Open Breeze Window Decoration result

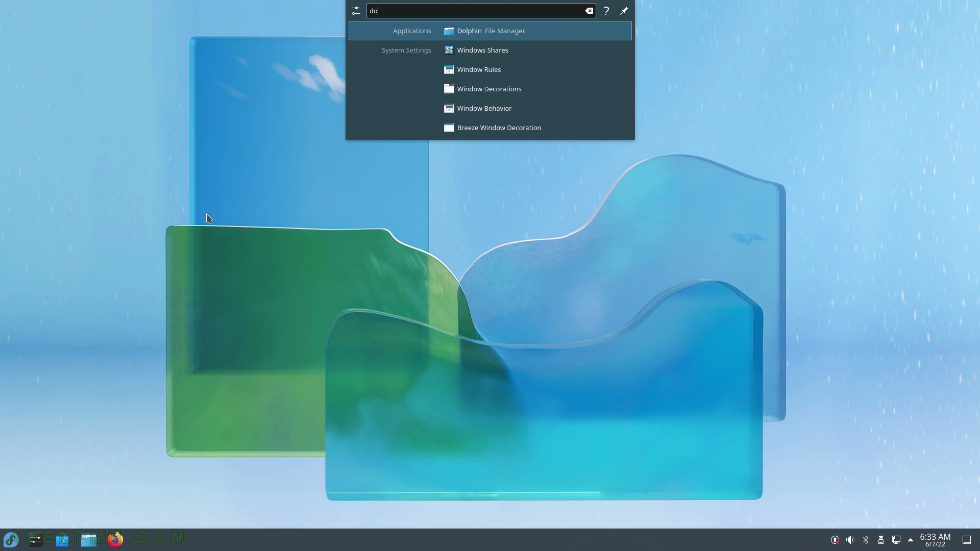tap(490, 128)
